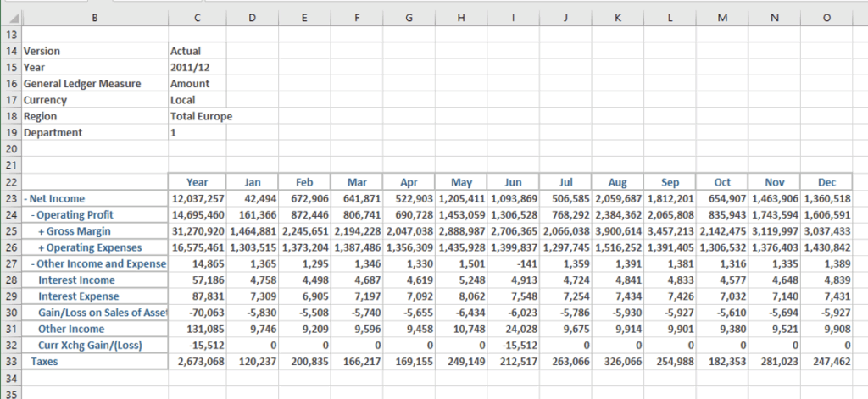Select row 22 header
This screenshot has height=399, width=868.
(11, 181)
